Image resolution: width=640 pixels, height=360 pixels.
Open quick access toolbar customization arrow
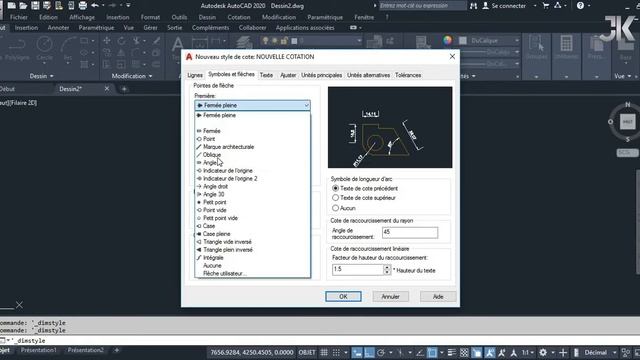click(128, 6)
